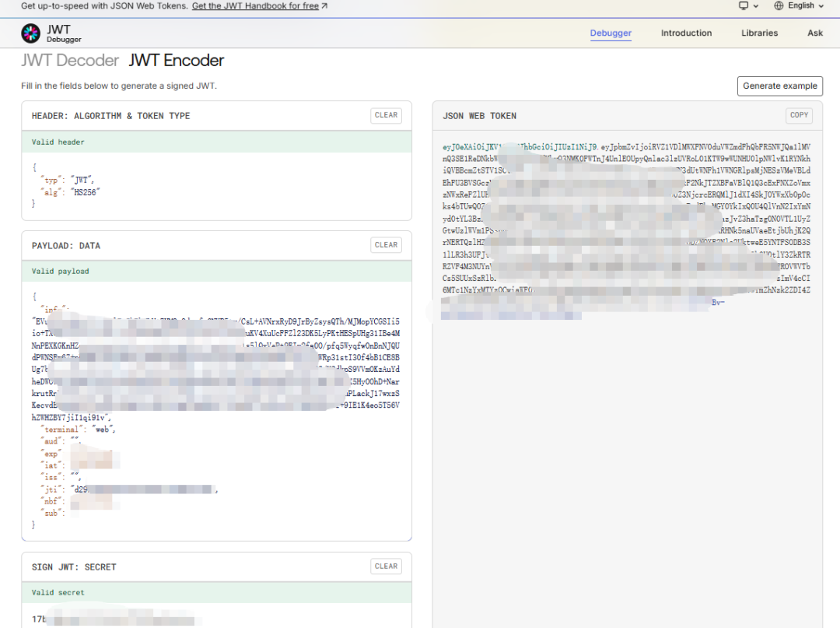Clear the Payload data section
This screenshot has height=628, width=840.
pyautogui.click(x=387, y=245)
